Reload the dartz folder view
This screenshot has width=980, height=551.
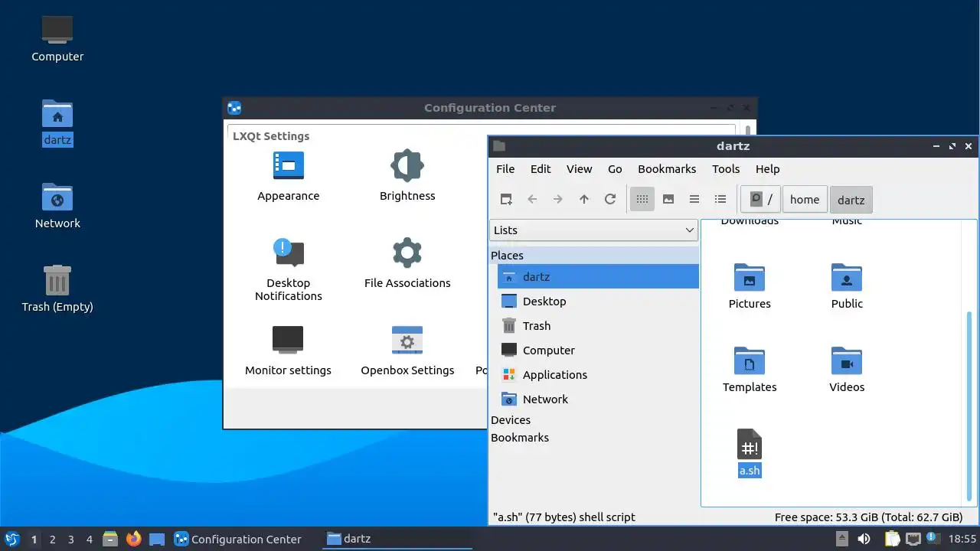point(610,199)
